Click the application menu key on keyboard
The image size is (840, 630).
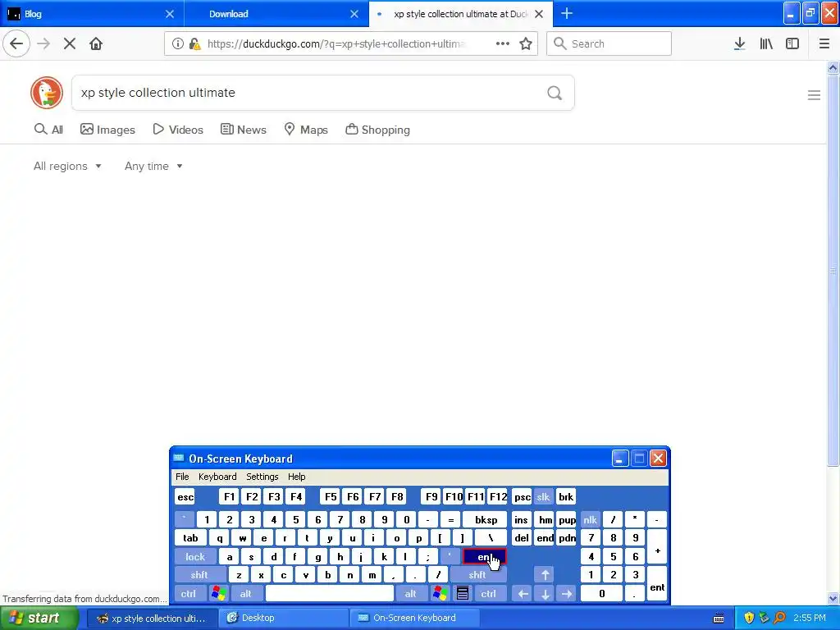[x=463, y=594]
